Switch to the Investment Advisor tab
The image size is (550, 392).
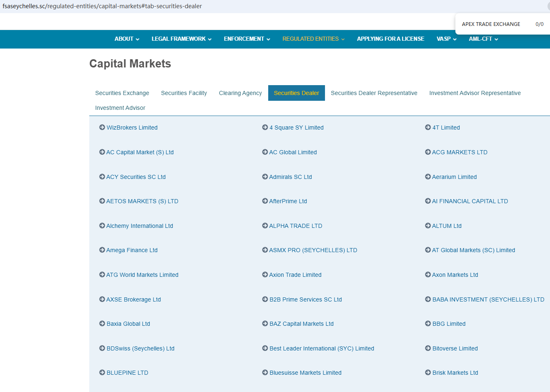pyautogui.click(x=120, y=108)
